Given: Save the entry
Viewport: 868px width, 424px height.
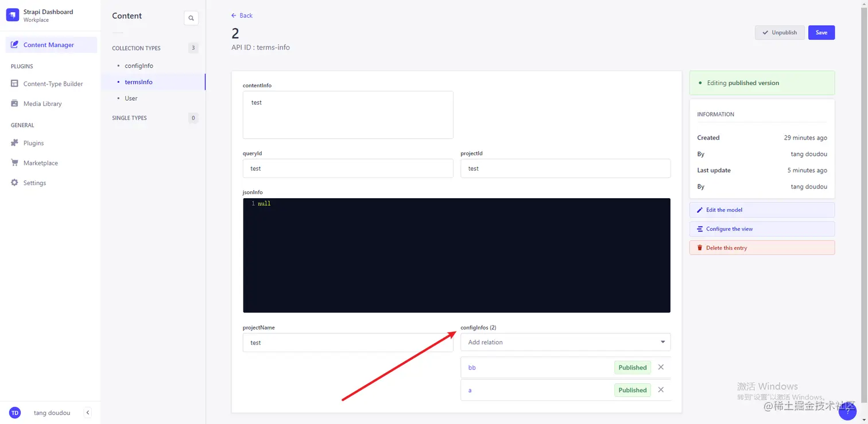Looking at the screenshot, I should (821, 33).
